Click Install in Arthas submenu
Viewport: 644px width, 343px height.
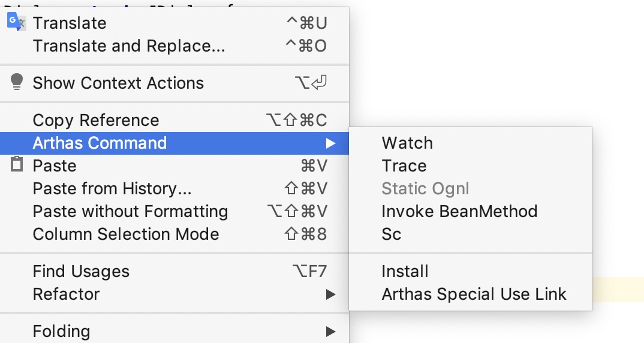click(471, 272)
